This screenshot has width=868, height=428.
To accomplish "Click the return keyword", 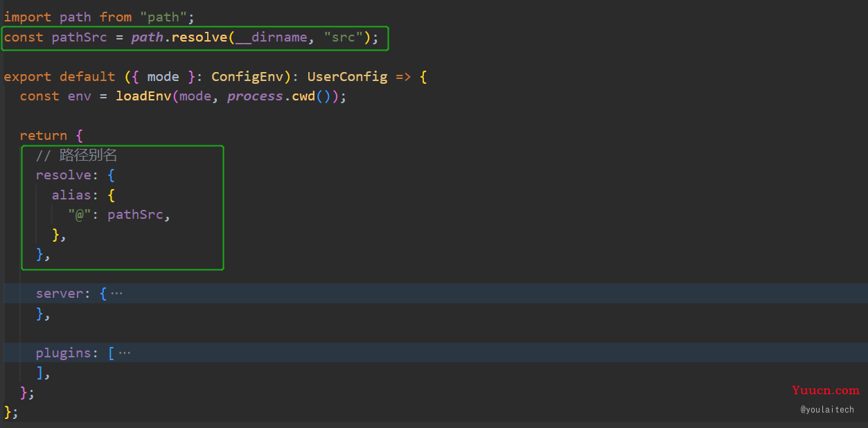I will [44, 136].
